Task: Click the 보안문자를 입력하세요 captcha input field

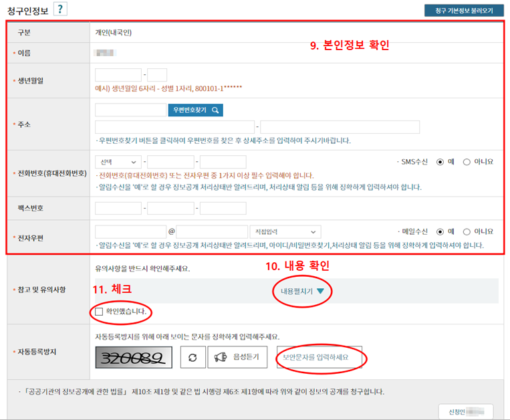Action: pyautogui.click(x=320, y=358)
